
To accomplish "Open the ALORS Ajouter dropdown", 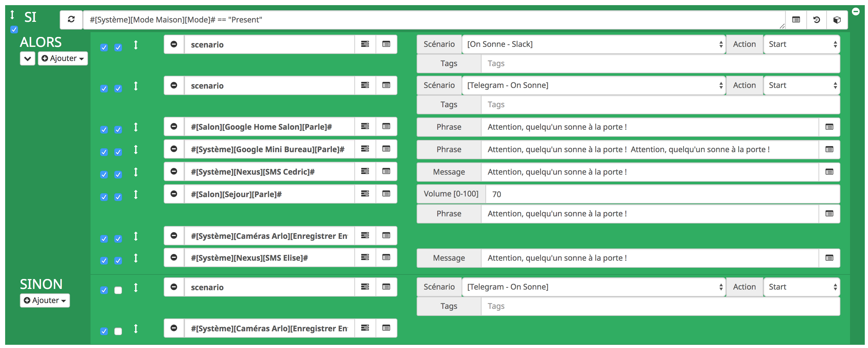I will 63,58.
